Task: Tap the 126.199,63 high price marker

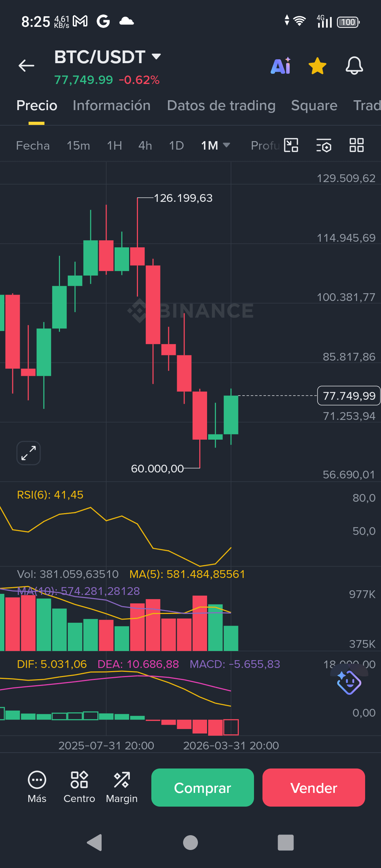Action: pos(183,198)
